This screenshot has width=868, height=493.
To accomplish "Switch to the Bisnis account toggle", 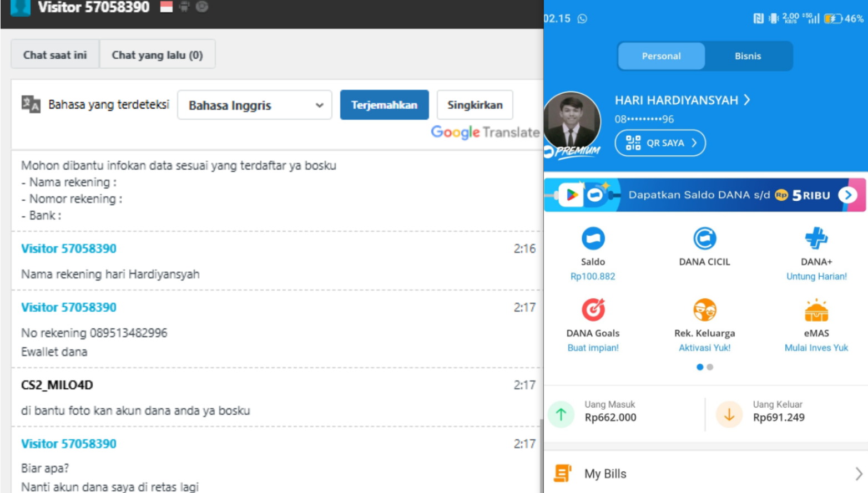I will coord(748,56).
